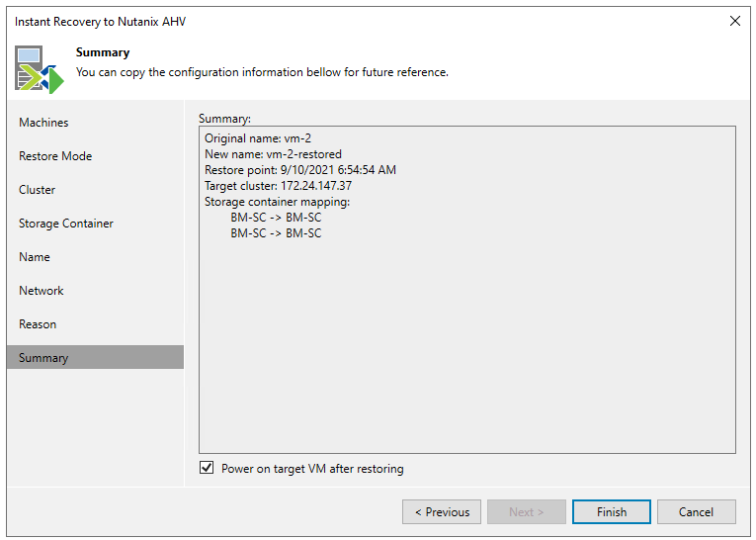
Task: Click the Instant Recovery wizard icon
Action: [40, 69]
